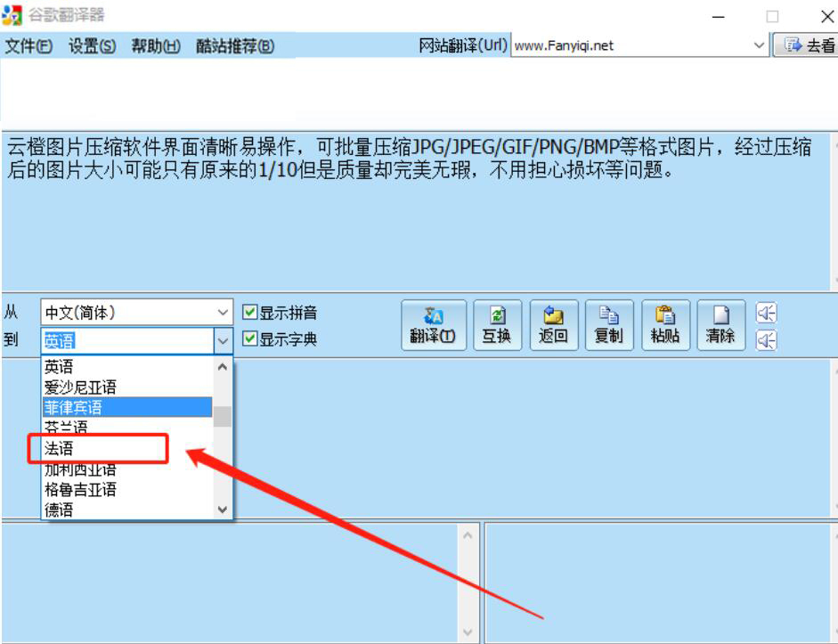The height and width of the screenshot is (644, 838).
Task: Click scroll-down arrow of bottom-left panel
Action: point(468,632)
